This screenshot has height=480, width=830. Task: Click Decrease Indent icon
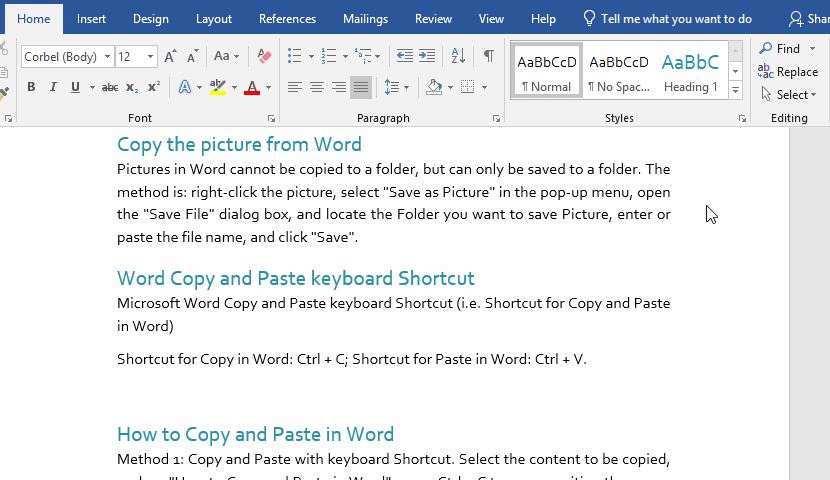click(404, 56)
